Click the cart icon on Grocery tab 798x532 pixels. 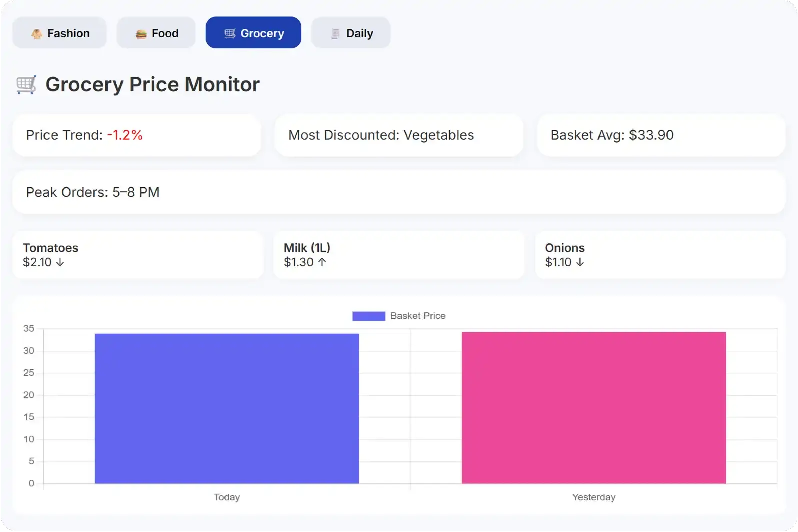230,34
